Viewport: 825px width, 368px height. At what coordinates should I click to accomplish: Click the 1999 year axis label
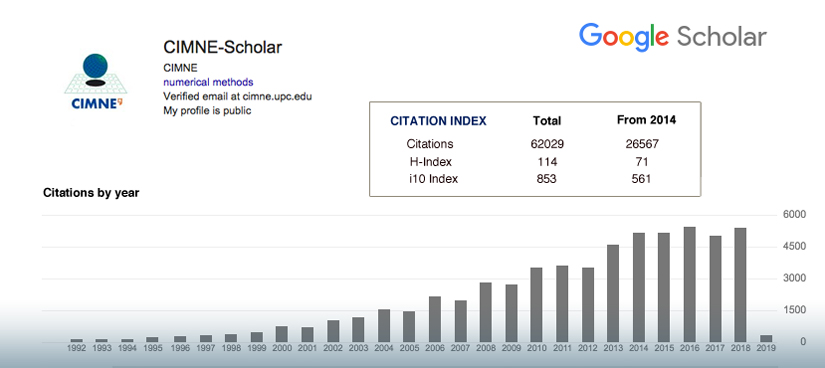pyautogui.click(x=256, y=348)
